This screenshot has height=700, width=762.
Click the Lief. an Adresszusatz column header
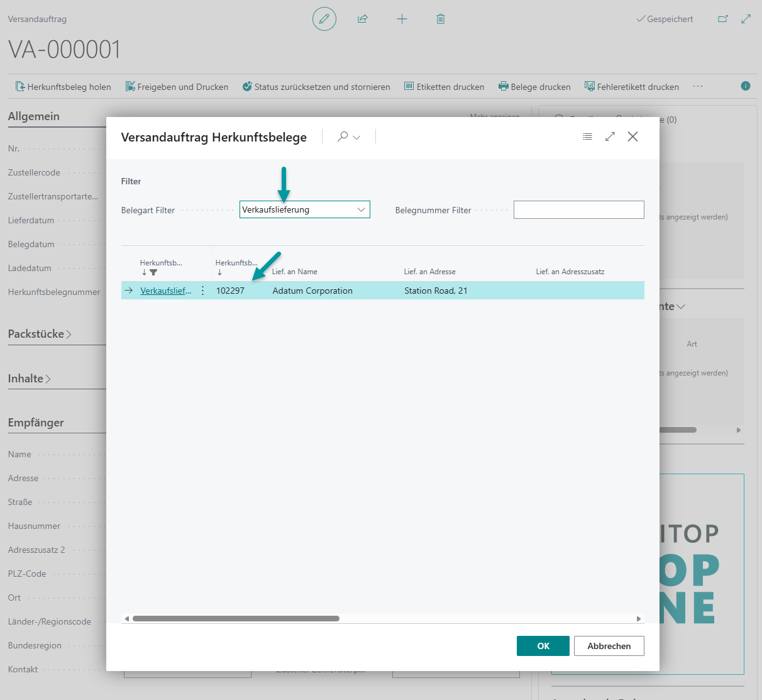click(570, 272)
